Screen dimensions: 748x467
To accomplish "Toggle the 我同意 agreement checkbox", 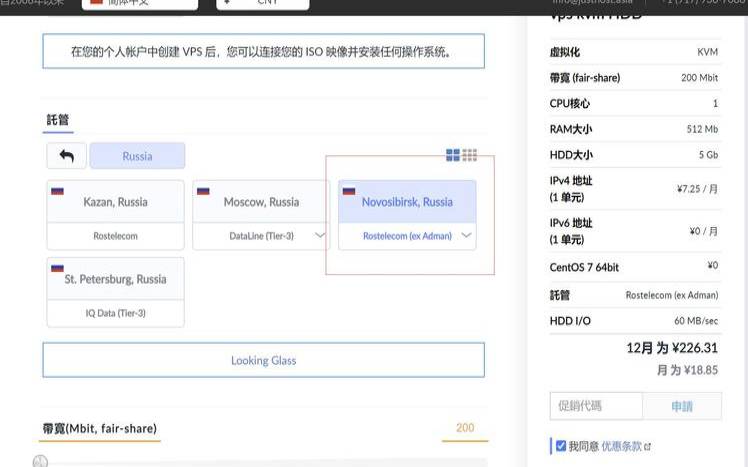I will pyautogui.click(x=561, y=446).
